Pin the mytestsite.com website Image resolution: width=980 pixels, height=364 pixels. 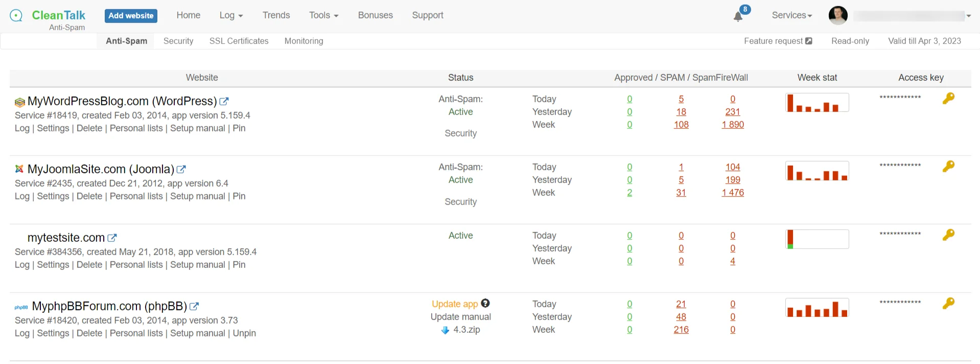(x=239, y=265)
